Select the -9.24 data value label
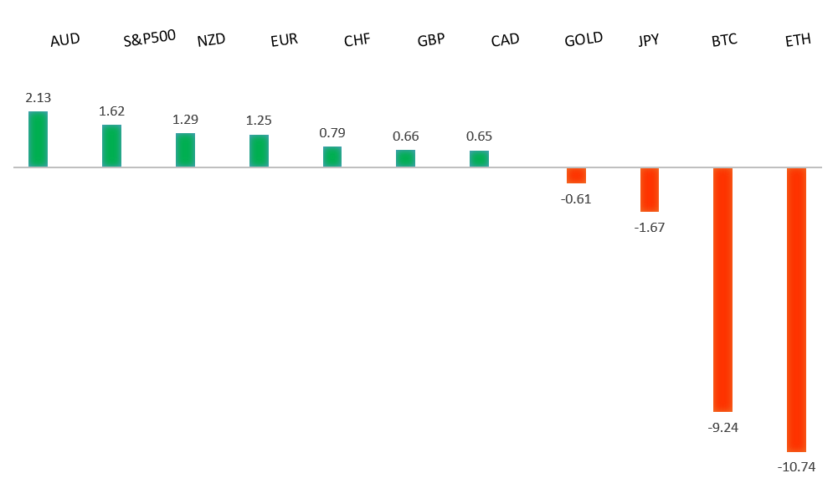Viewport: 838px width, 504px height. point(722,427)
